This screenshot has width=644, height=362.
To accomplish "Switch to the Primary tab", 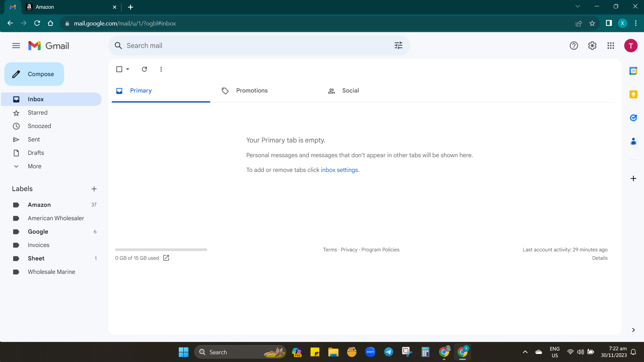I will 161,90.
